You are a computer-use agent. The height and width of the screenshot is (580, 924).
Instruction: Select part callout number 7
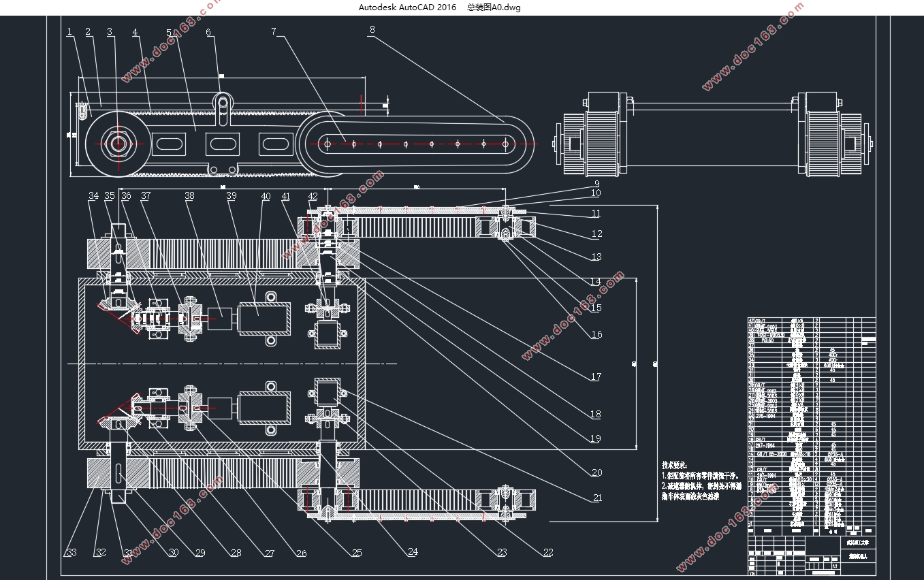[274, 32]
